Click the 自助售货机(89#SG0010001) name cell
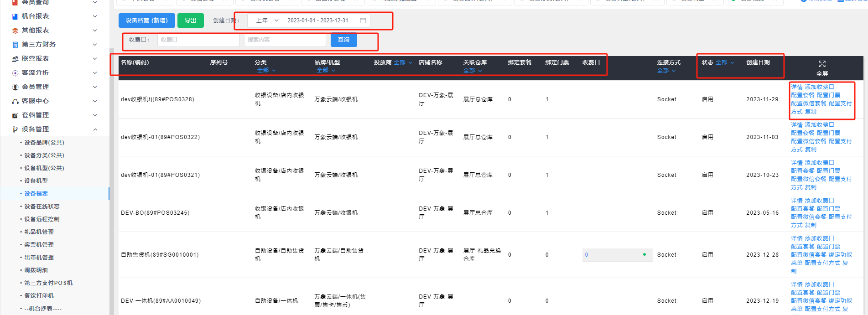 click(x=160, y=255)
